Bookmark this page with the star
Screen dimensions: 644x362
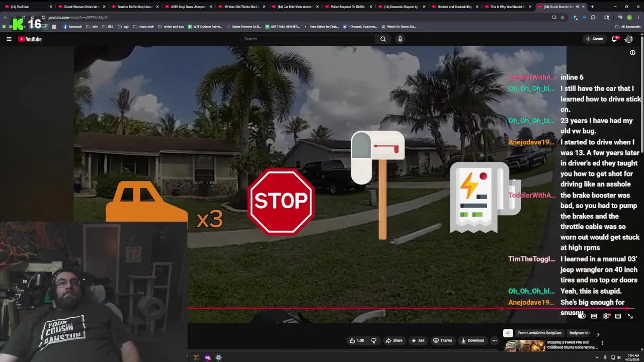(562, 17)
